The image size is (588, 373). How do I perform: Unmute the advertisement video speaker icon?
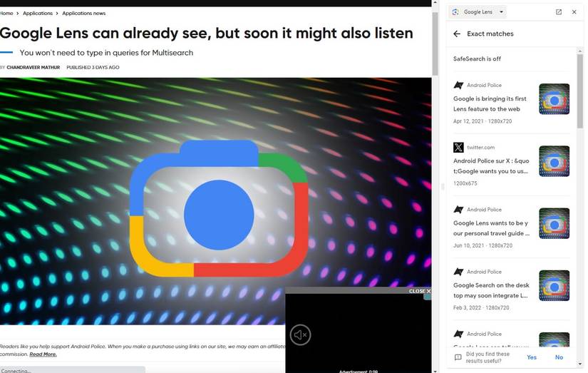pos(300,334)
